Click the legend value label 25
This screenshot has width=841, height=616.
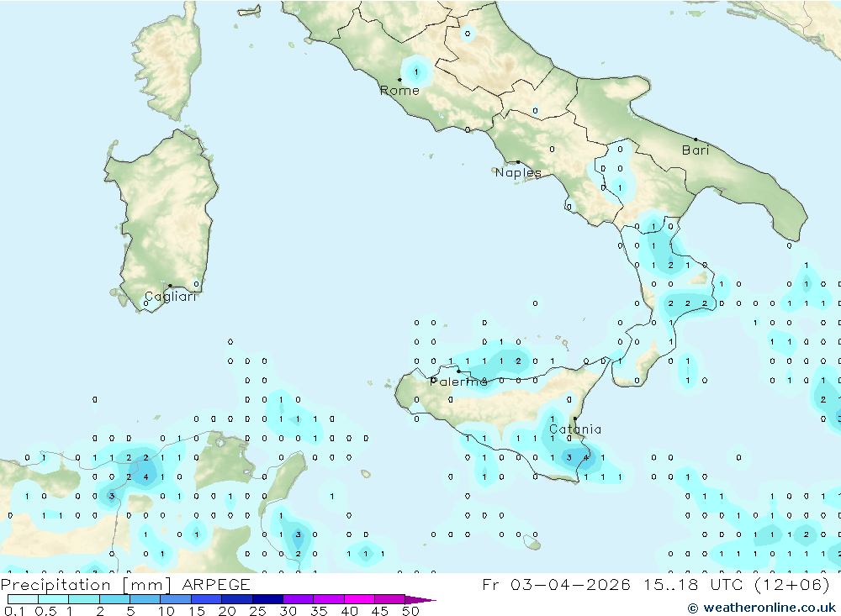257,611
